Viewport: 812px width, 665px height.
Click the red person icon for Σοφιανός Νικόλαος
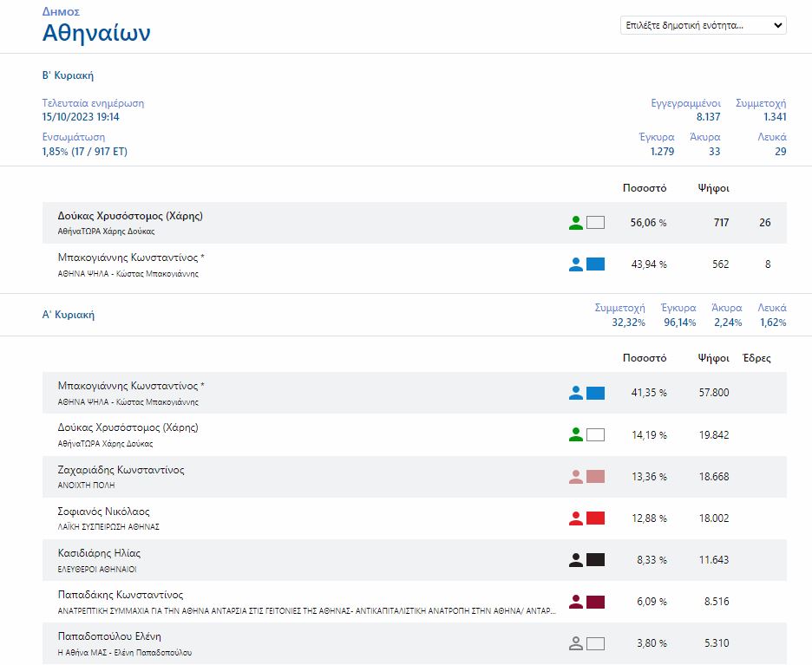[575, 518]
